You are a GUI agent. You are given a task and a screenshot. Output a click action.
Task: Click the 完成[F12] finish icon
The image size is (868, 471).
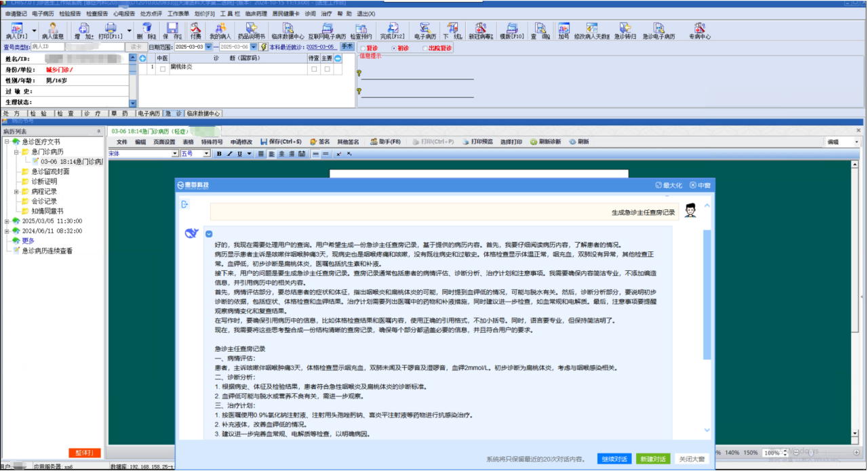[392, 30]
